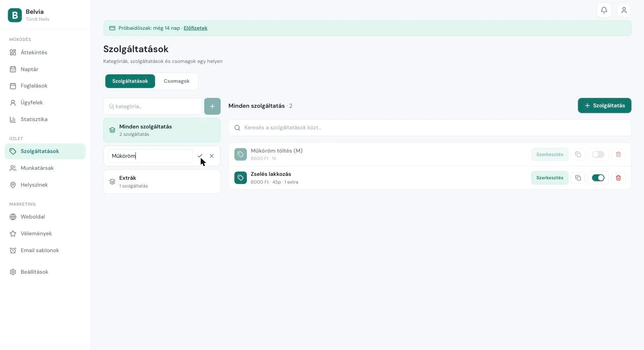
Task: Duplicate the Műköröm töltés (M) service
Action: [578, 154]
